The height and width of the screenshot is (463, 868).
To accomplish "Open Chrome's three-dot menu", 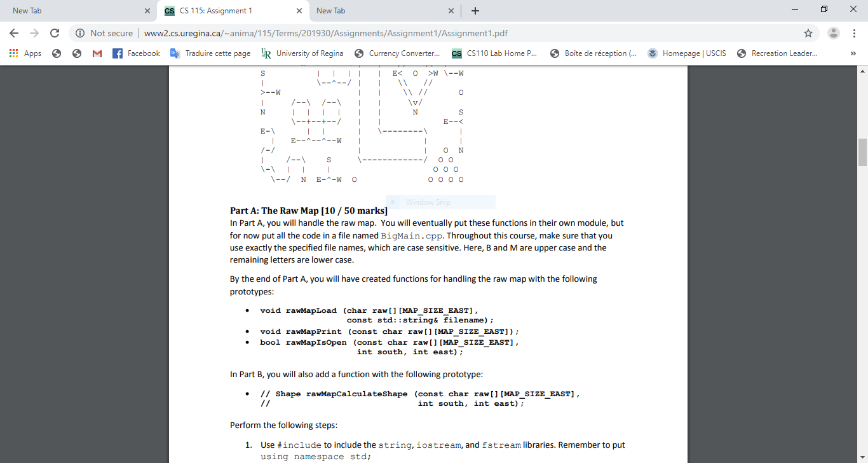I will pyautogui.click(x=854, y=32).
